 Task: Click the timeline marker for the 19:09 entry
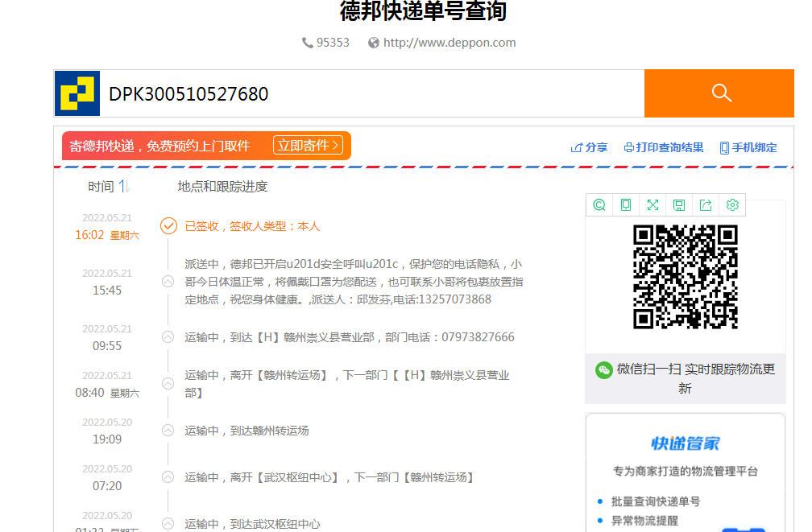168,430
